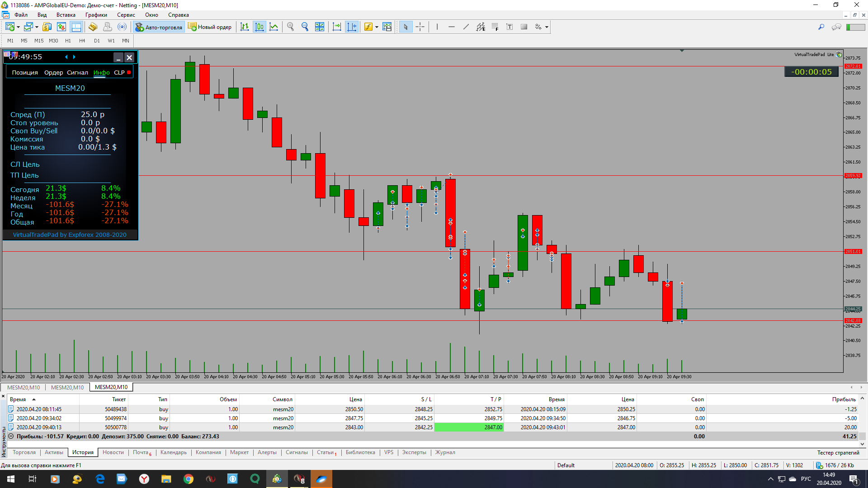Screen dimensions: 868x488
Task: Click the tile windows icon
Action: coord(320,27)
